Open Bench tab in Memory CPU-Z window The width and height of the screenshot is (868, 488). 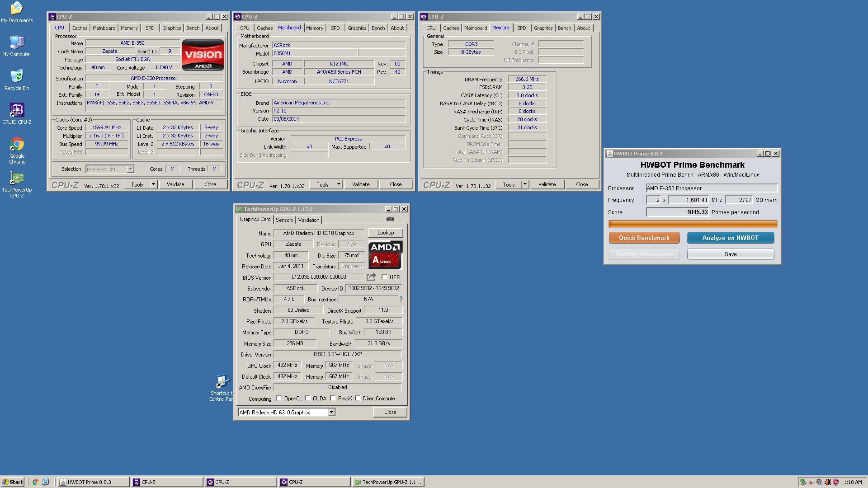[x=564, y=28]
